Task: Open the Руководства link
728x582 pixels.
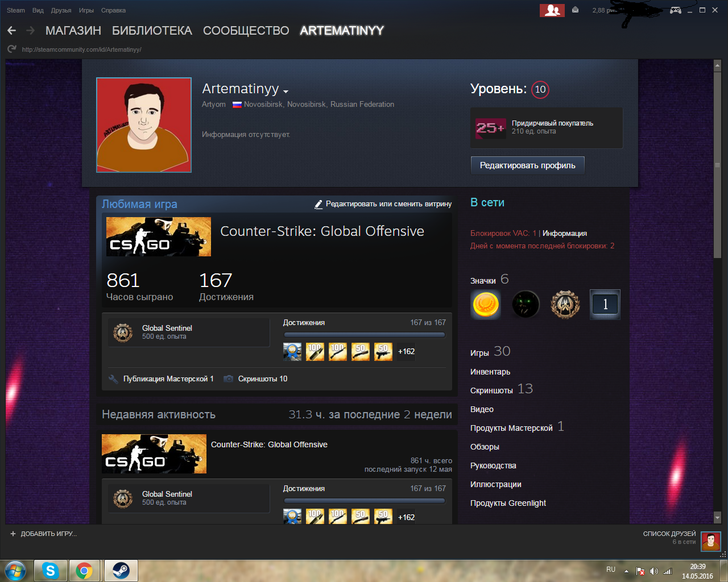Action: (493, 465)
